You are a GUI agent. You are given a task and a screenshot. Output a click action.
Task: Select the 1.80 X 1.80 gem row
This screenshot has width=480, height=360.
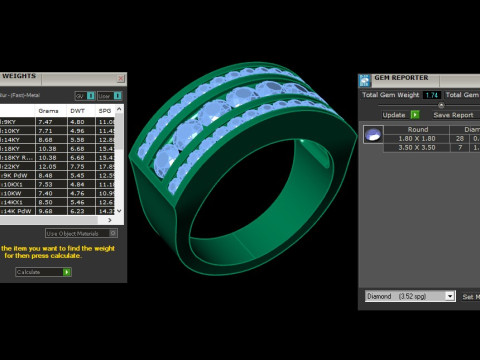432,139
